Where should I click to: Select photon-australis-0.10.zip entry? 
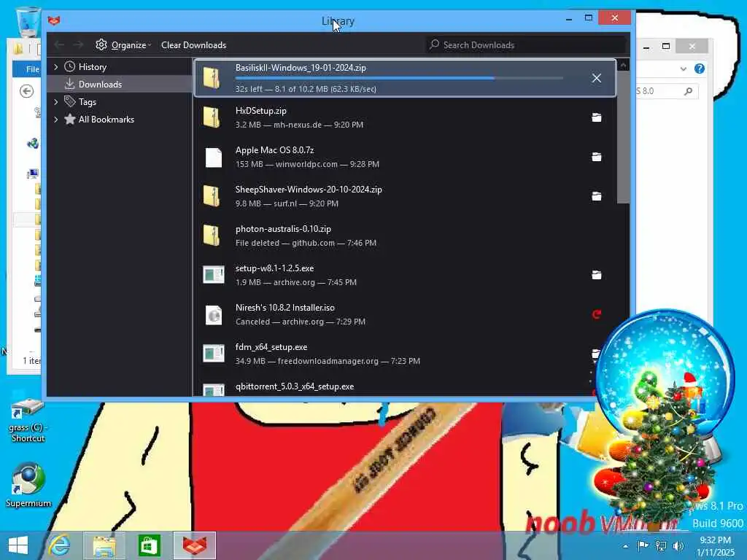point(405,236)
